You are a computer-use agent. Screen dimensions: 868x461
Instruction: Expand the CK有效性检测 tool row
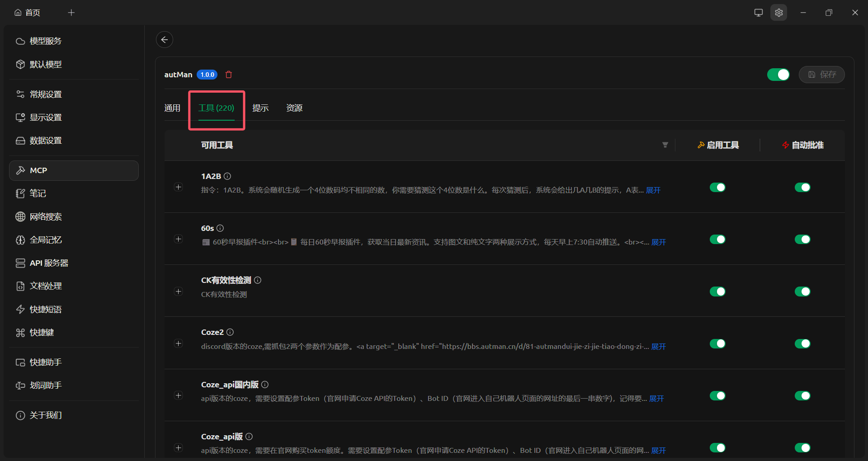[179, 292]
